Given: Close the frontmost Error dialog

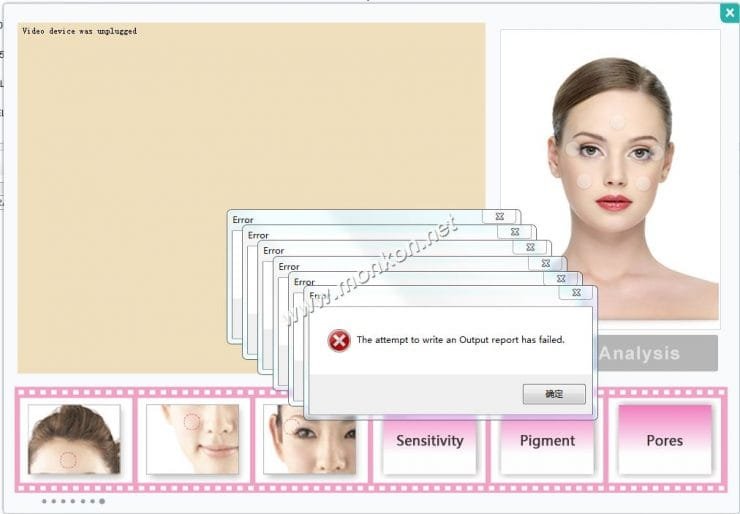Looking at the screenshot, I should (576, 293).
